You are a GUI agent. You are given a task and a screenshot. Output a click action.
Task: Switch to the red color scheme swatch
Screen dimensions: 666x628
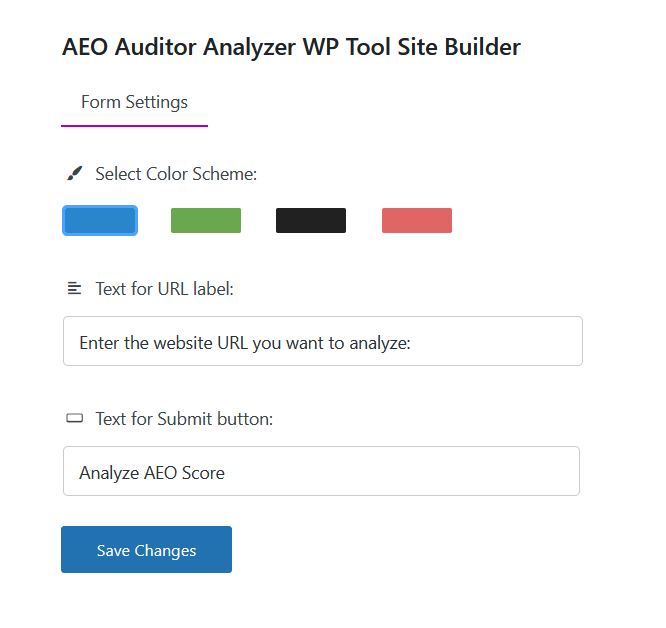coord(417,220)
